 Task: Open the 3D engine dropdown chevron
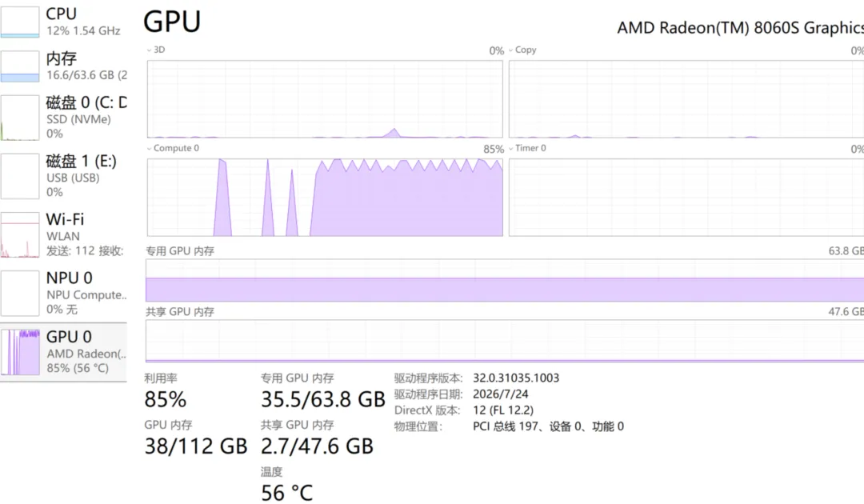tap(149, 50)
